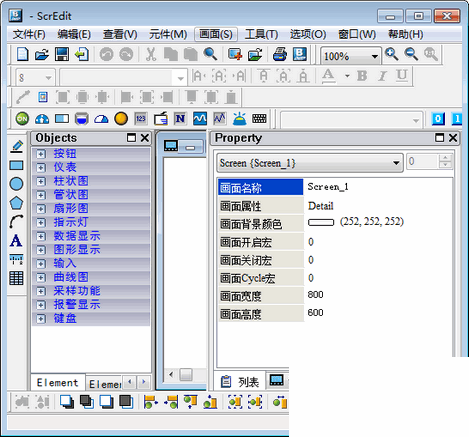Choose the alarm siren icon
Image resolution: width=469 pixels, height=437 pixels.
(x=239, y=119)
